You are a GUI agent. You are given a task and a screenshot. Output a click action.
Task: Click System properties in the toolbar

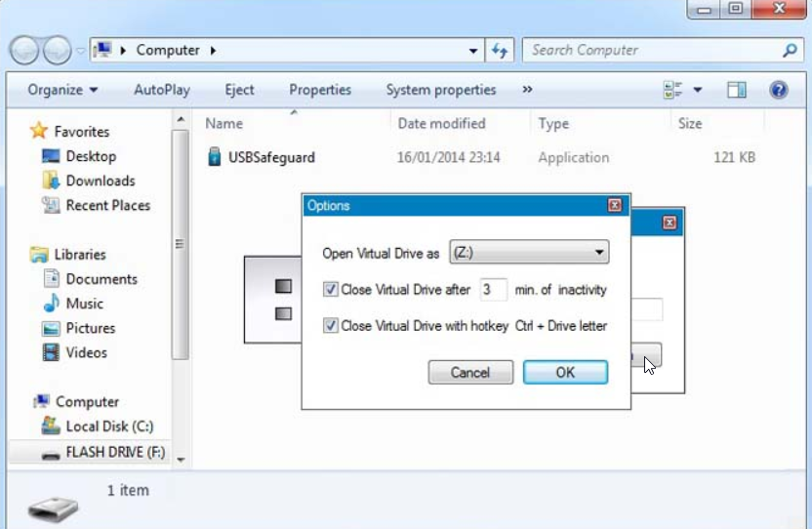point(441,90)
